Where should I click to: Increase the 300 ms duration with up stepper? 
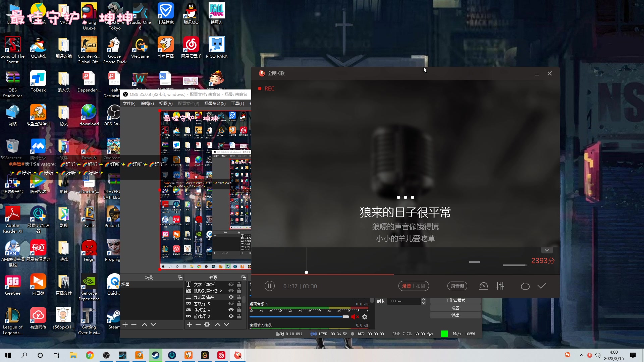click(424, 299)
